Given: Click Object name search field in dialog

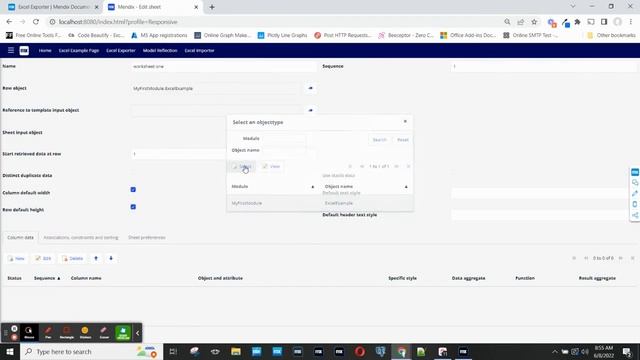Looking at the screenshot, I should (283, 150).
